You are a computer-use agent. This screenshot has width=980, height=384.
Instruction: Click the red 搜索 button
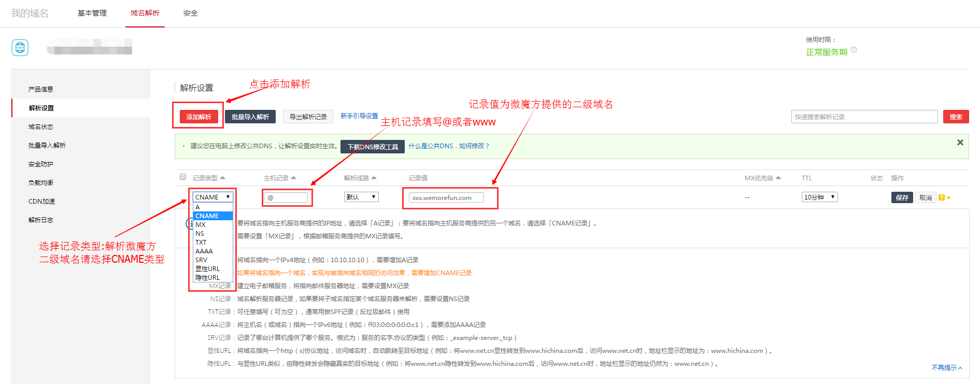(x=956, y=117)
